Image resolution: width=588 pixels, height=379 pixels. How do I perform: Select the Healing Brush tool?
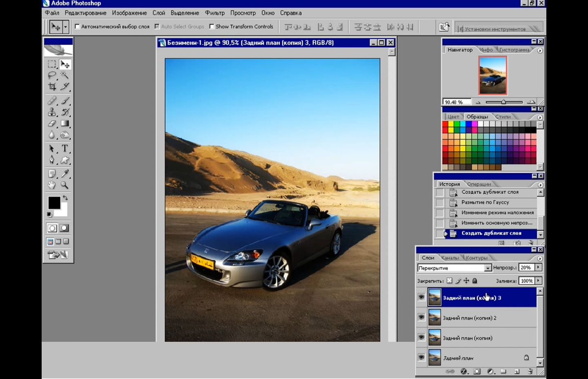pos(51,100)
